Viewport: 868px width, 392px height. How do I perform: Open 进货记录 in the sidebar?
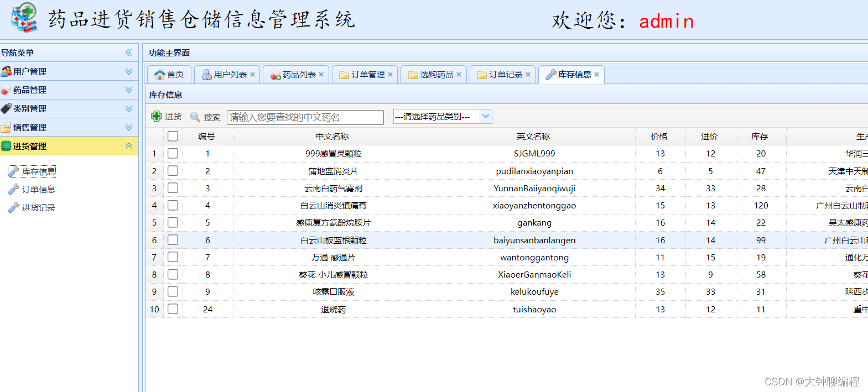point(39,208)
